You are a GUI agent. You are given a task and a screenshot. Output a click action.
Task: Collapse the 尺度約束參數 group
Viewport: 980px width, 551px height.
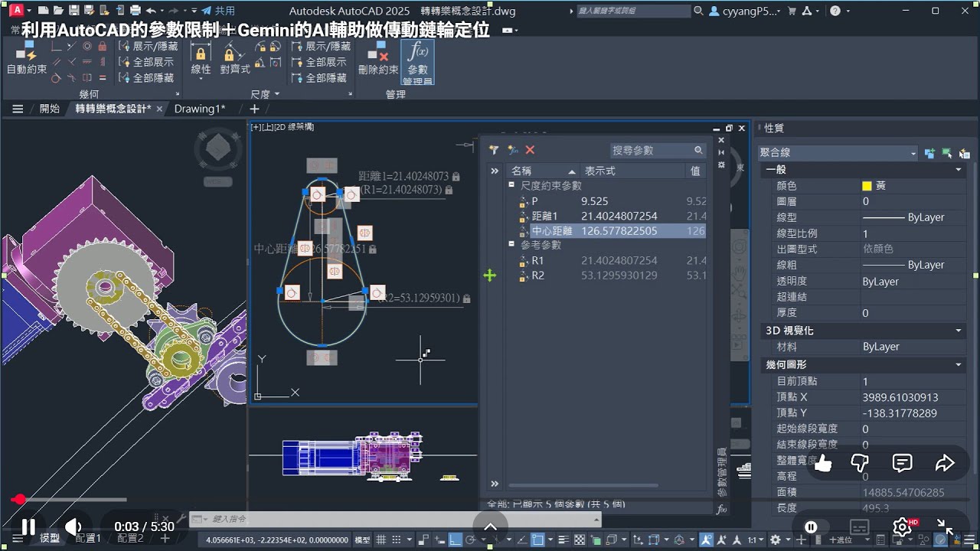pyautogui.click(x=511, y=185)
